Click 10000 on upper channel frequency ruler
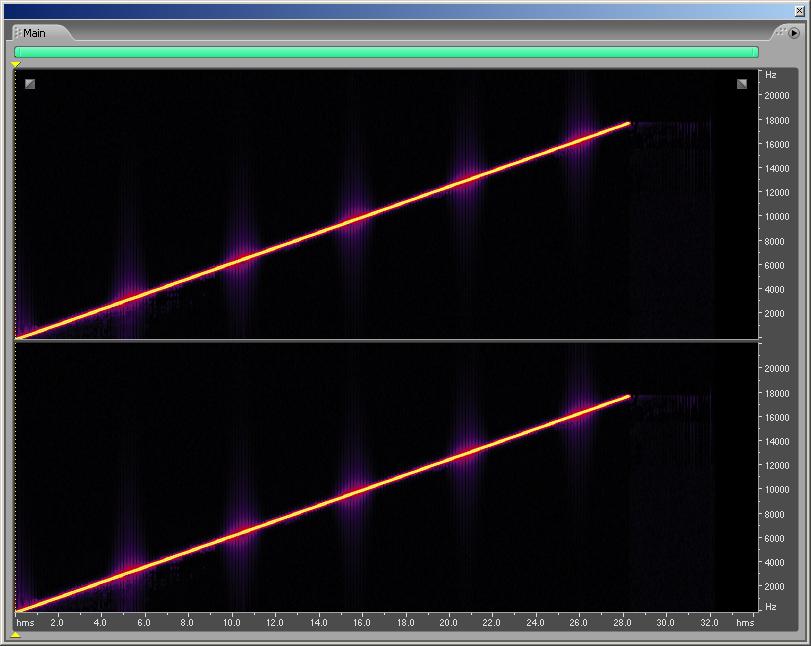 (x=777, y=217)
